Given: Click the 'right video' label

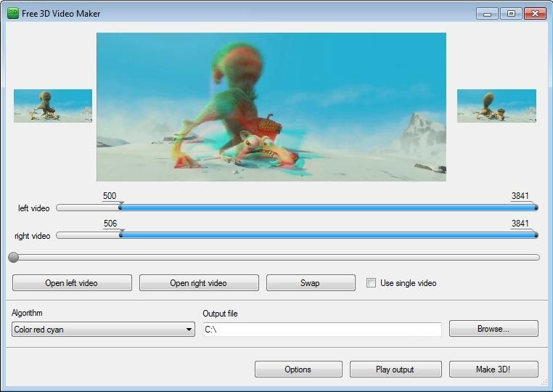Looking at the screenshot, I should click(x=33, y=236).
